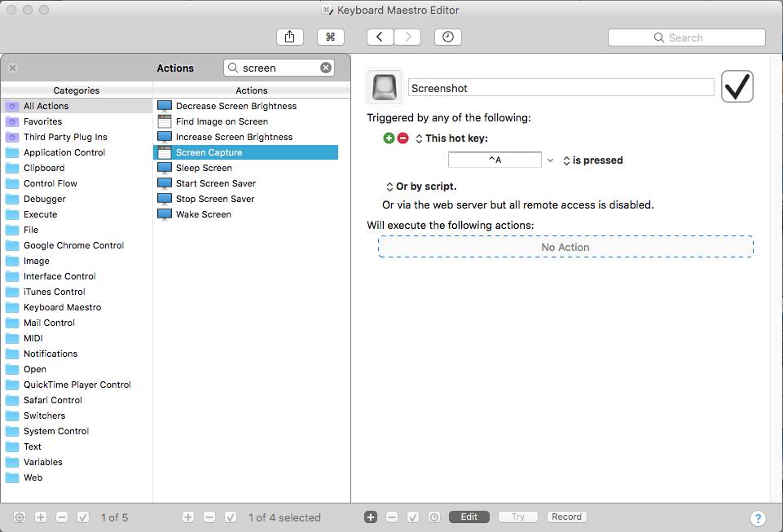
Task: Close the Actions panel with X
Action: coord(12,68)
